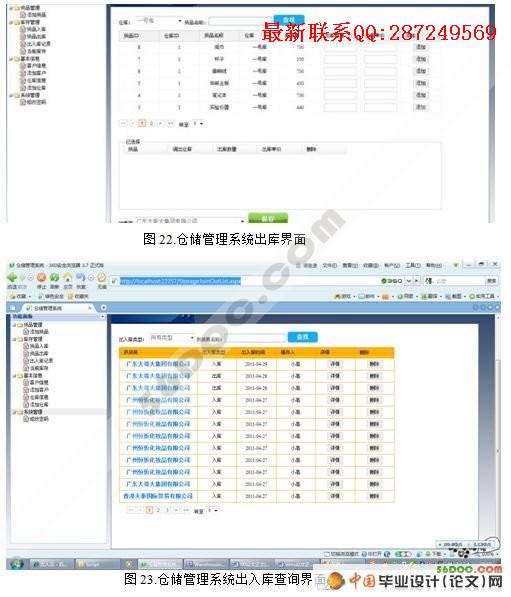The width and height of the screenshot is (511, 597).
Task: Click the home page icon in browser toolbar
Action: tap(68, 278)
